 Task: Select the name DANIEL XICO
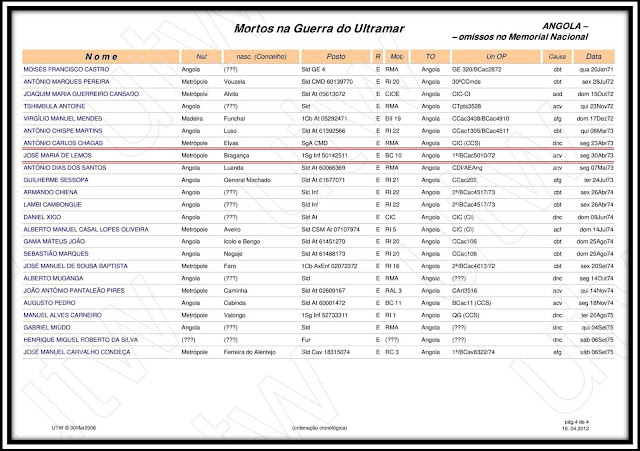(x=42, y=217)
